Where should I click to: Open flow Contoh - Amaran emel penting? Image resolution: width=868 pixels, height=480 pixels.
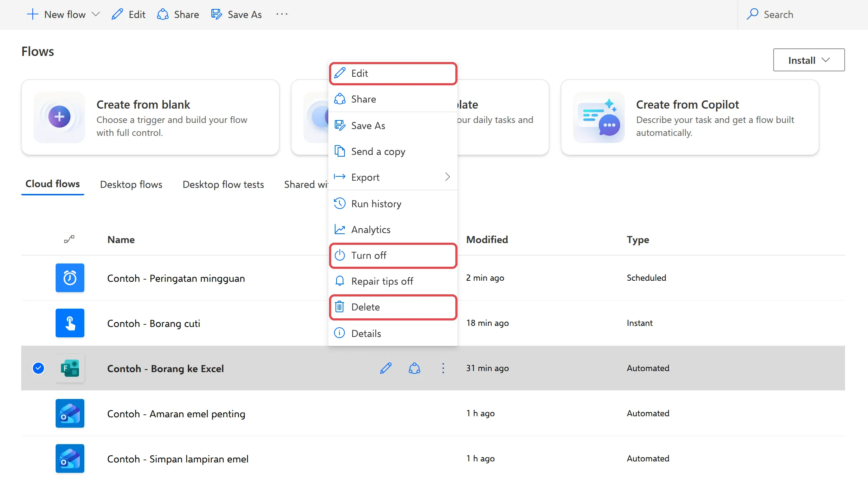pos(176,414)
